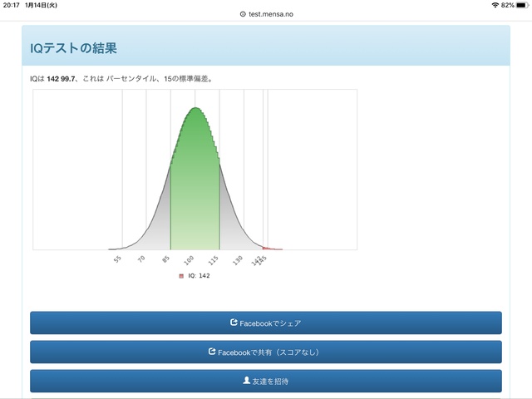The image size is (532, 399).
Task: Tap the Wi-Fi icon in status bar
Action: coord(495,5)
